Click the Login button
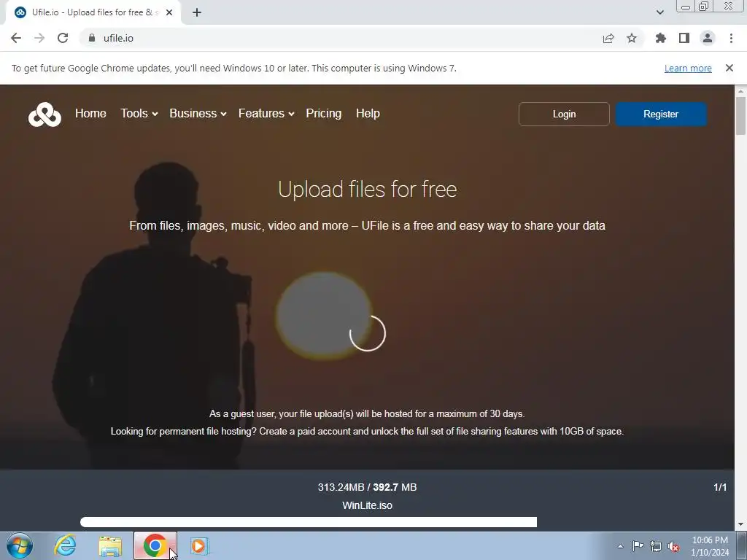Screen dimensions: 747x560 (x=564, y=114)
